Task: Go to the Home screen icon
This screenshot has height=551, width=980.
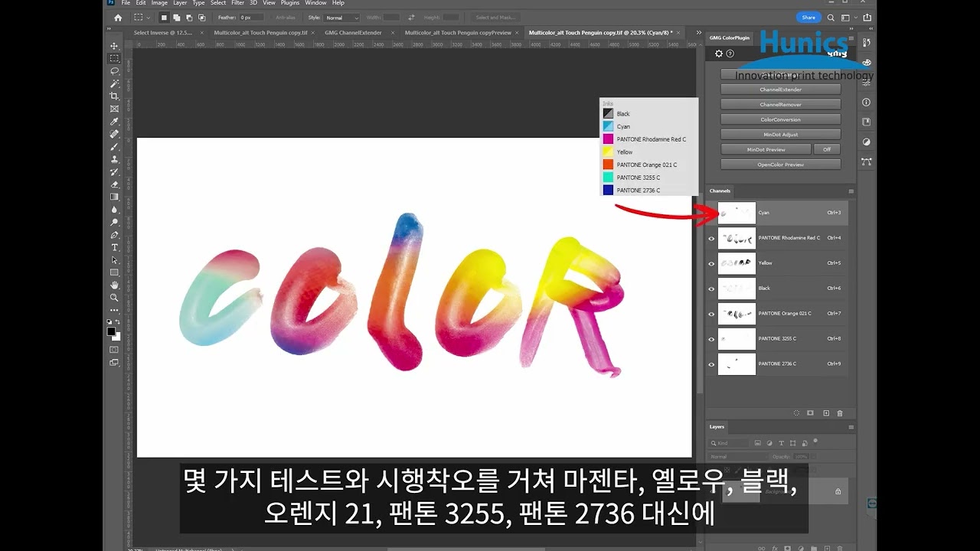Action: [x=117, y=18]
